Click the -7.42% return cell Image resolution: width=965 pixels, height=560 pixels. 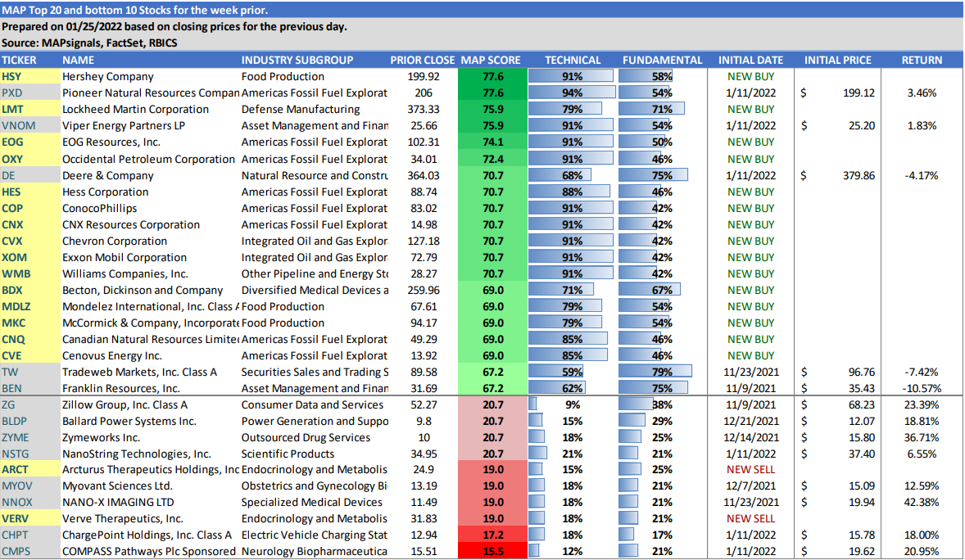click(922, 373)
